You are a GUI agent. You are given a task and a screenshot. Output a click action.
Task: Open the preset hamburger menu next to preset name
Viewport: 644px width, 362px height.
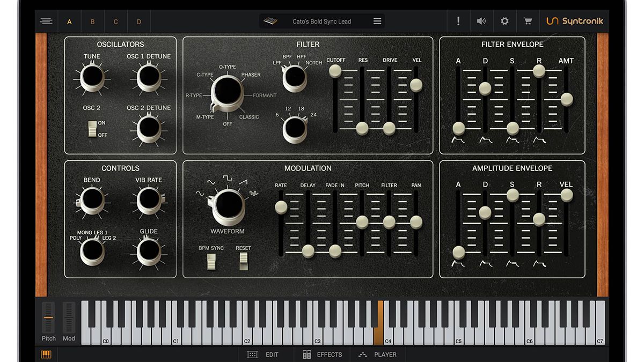coord(377,20)
